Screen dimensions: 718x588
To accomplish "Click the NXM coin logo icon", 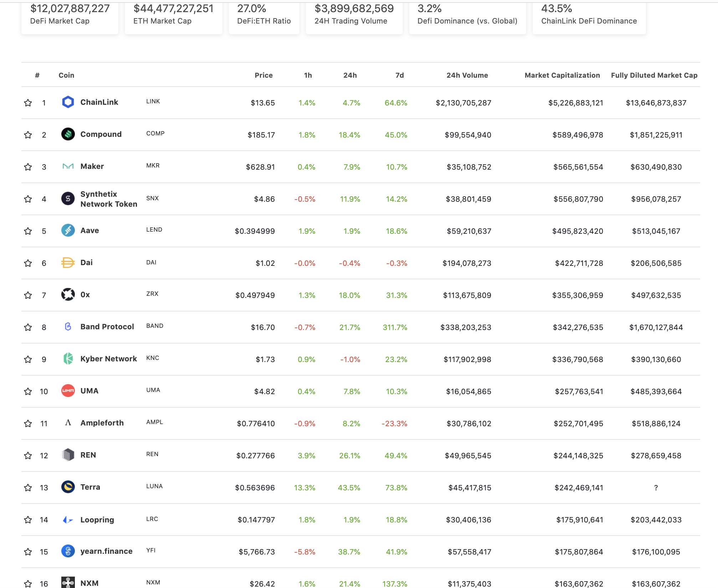I will coord(68,583).
